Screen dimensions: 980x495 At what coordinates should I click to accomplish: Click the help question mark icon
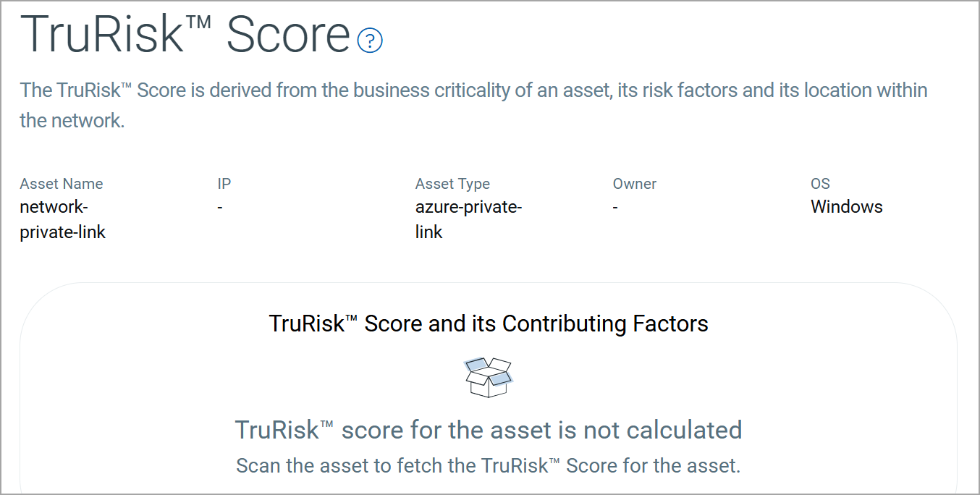pyautogui.click(x=370, y=41)
